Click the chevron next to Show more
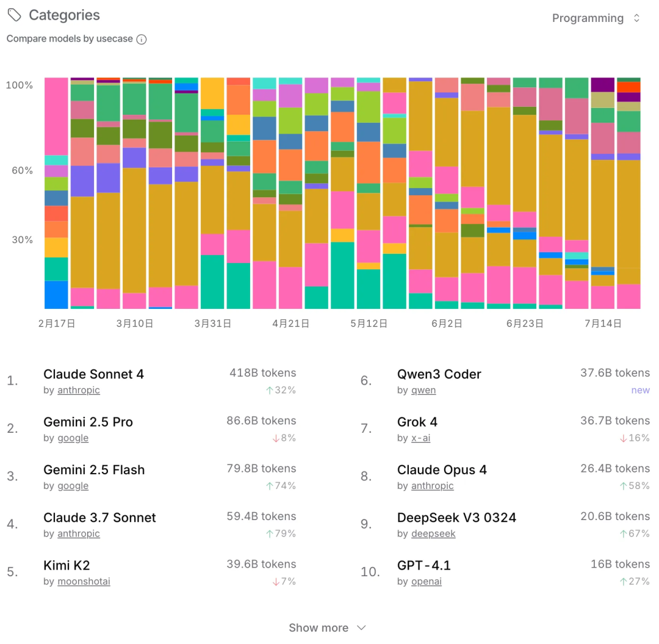Image resolution: width=659 pixels, height=644 pixels. click(361, 628)
